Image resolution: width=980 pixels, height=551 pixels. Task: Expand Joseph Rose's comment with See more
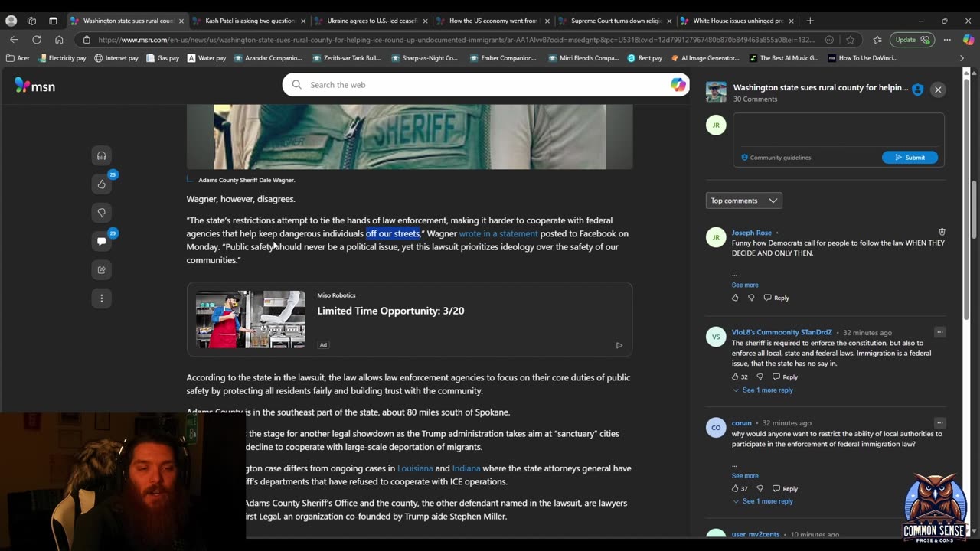[745, 285]
